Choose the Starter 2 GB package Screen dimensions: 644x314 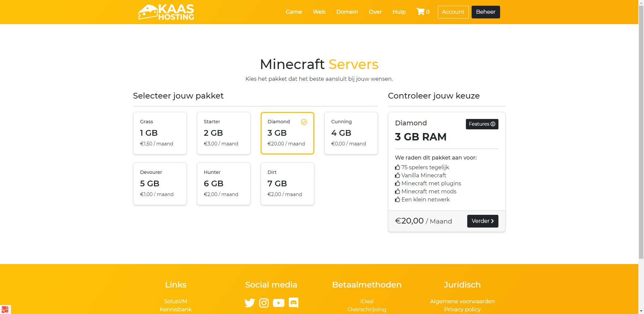pyautogui.click(x=224, y=133)
